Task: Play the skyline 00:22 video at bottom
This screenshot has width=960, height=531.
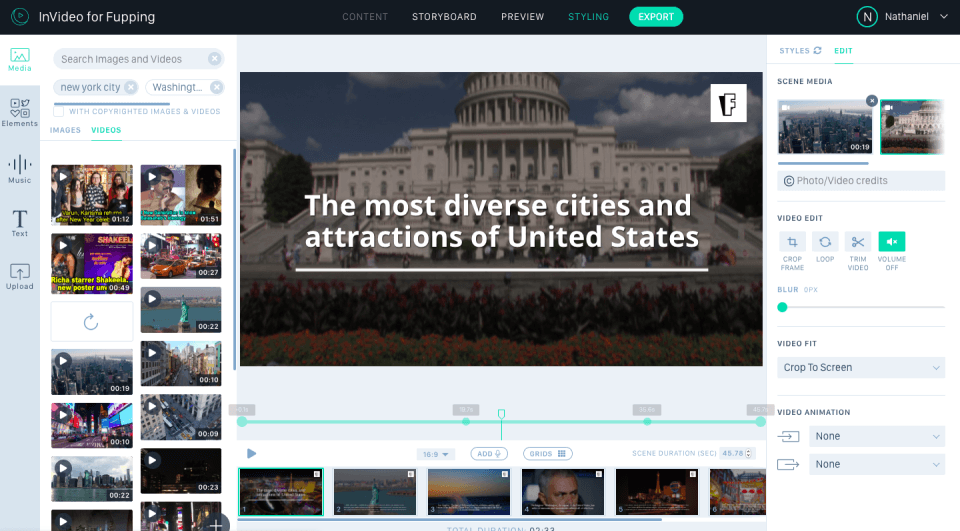Action: pos(62,468)
